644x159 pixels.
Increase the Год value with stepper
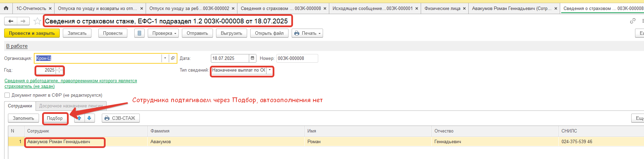point(59,68)
